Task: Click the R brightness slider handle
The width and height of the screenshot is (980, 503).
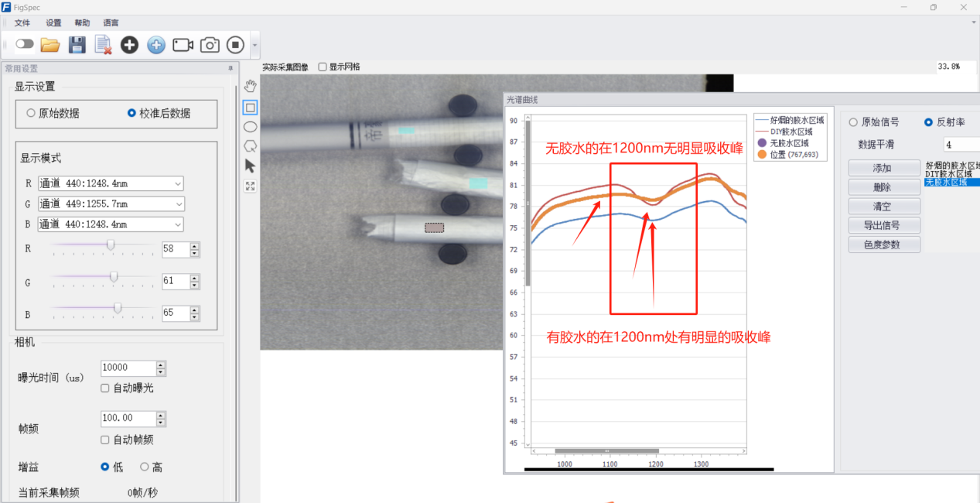Action: click(111, 245)
